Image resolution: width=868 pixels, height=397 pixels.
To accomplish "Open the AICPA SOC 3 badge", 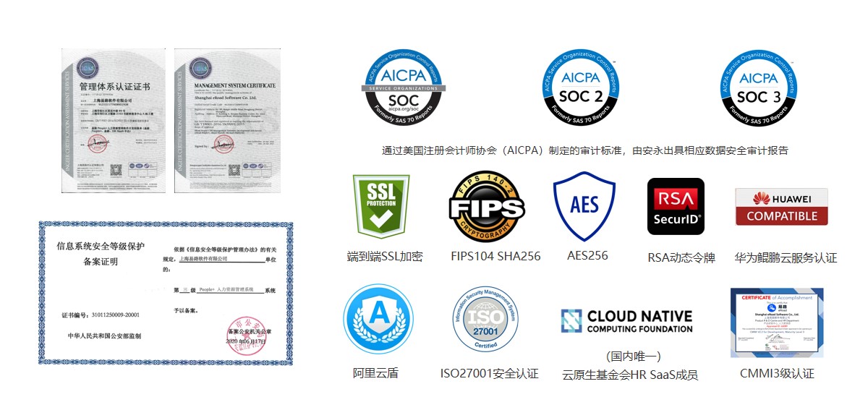I will [x=758, y=87].
